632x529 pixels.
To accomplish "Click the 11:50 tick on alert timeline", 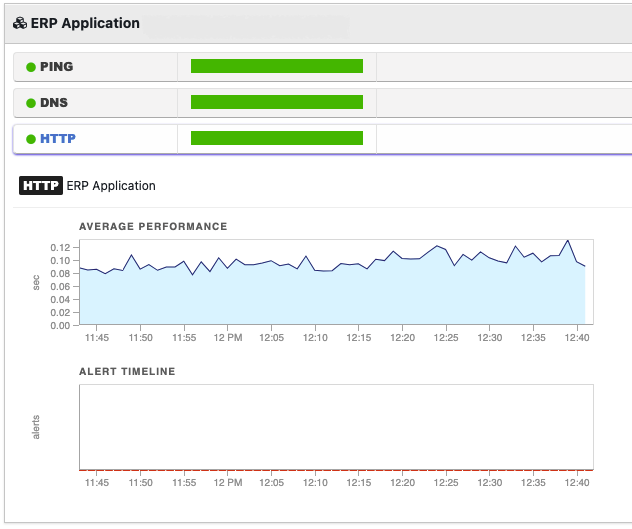I will (141, 483).
